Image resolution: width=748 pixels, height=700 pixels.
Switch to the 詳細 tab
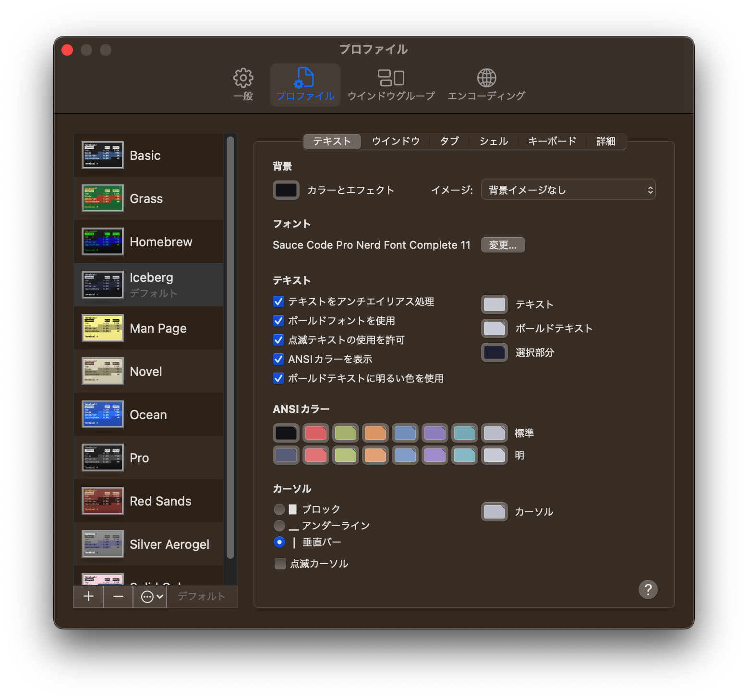click(x=606, y=141)
